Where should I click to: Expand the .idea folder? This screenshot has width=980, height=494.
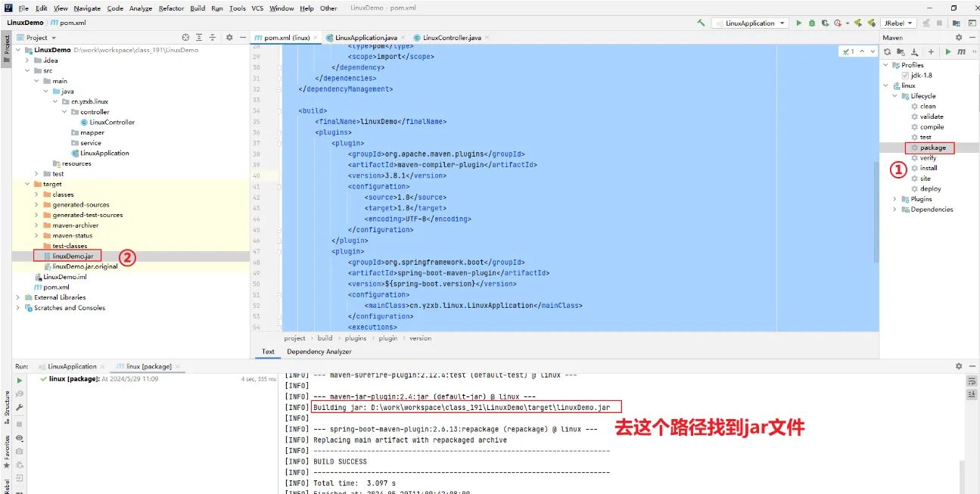pos(27,61)
